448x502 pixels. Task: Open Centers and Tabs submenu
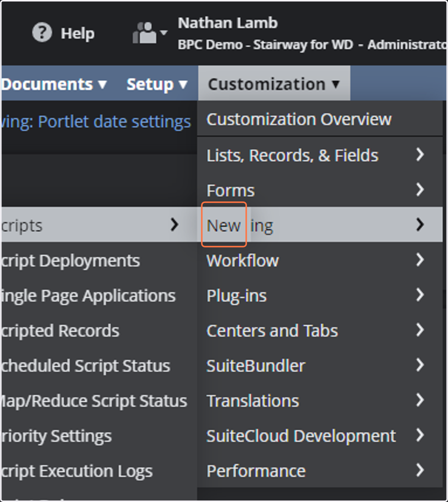(x=320, y=330)
